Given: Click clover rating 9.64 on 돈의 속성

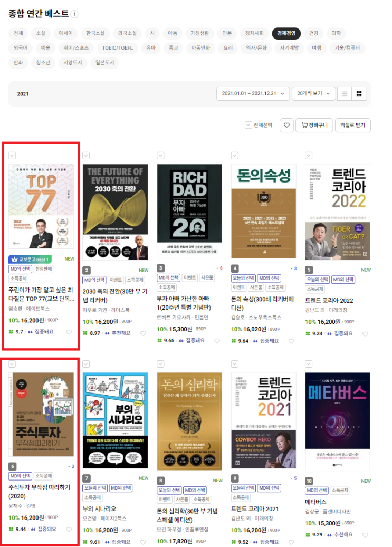Looking at the screenshot, I should (x=240, y=341).
